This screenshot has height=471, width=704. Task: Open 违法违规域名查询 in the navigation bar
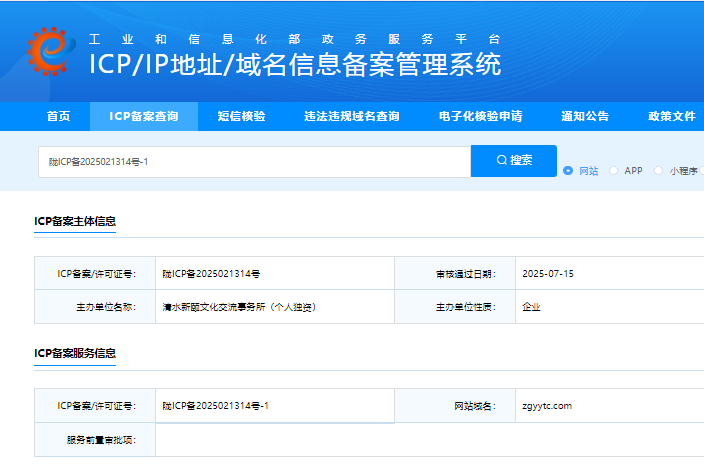[x=352, y=116]
